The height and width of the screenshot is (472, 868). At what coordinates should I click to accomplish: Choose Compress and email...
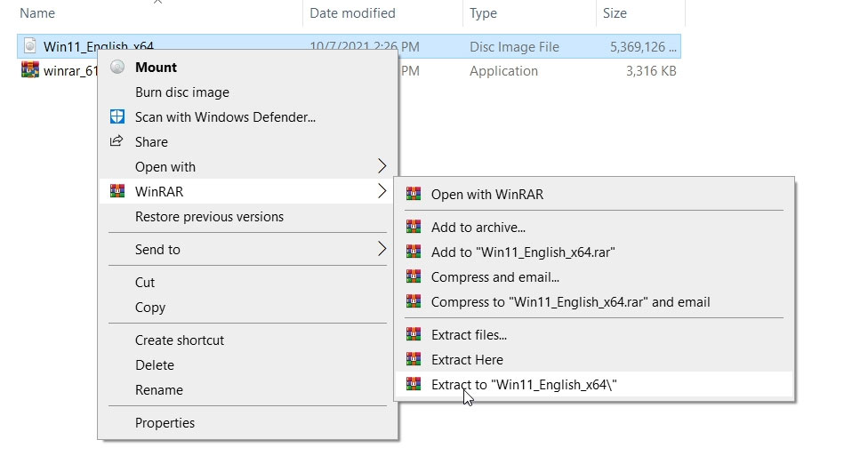click(x=494, y=277)
